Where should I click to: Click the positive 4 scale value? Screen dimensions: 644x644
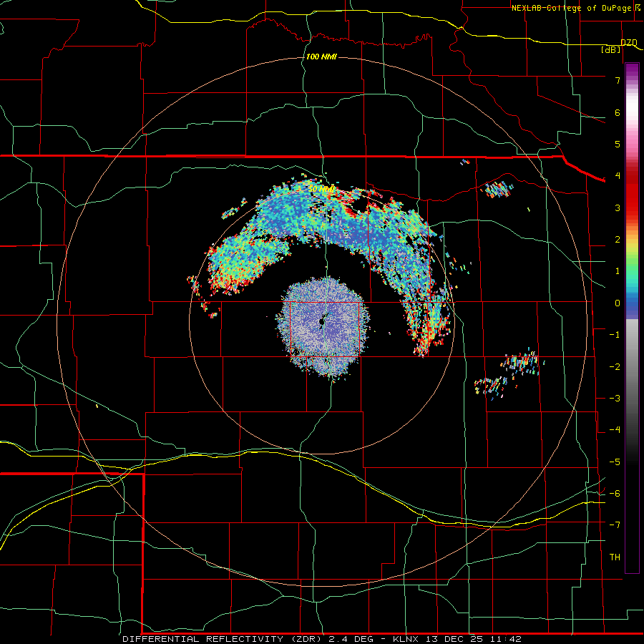(618, 176)
